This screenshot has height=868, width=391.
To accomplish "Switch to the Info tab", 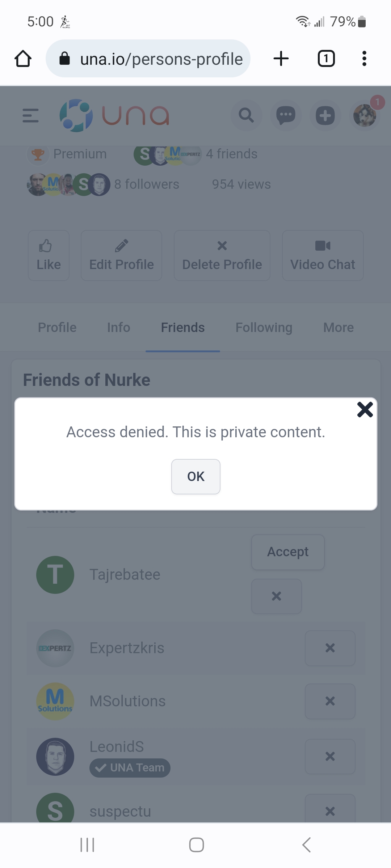I will pyautogui.click(x=118, y=328).
